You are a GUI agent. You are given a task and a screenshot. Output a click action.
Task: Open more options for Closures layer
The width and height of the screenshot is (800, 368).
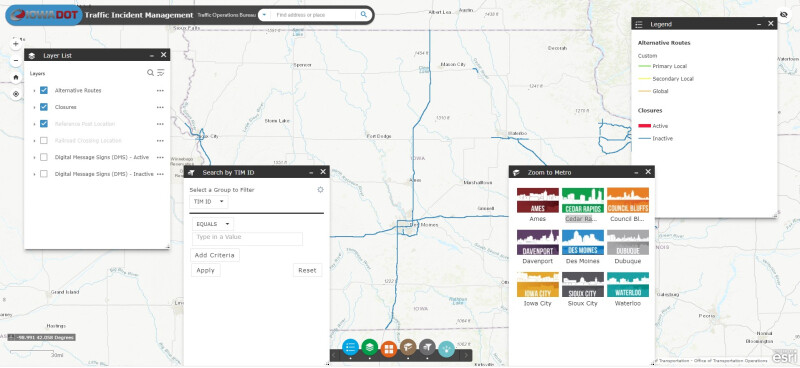(161, 107)
